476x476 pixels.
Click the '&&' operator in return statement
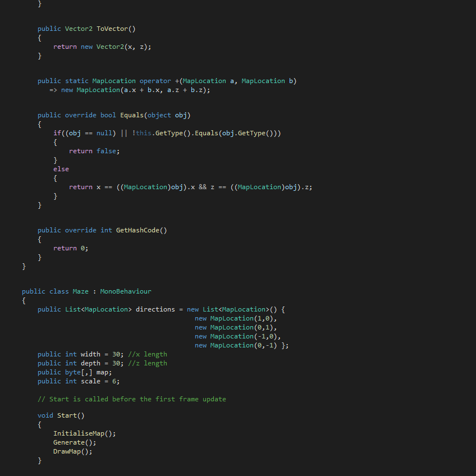click(x=203, y=187)
